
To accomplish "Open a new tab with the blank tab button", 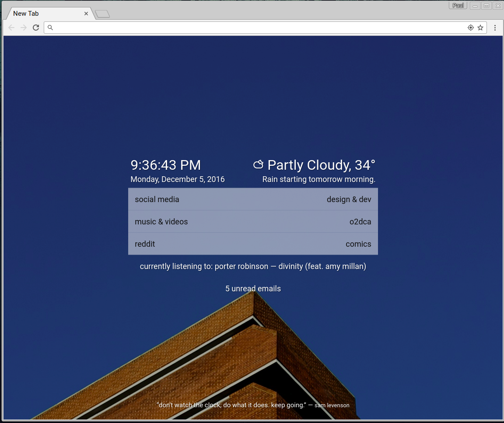I will pyautogui.click(x=102, y=14).
